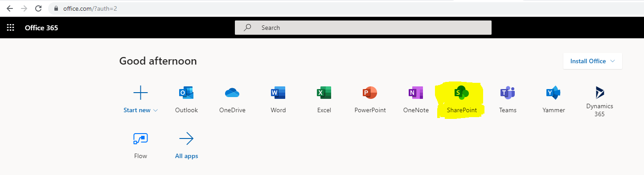Reload the page with refresh icon
This screenshot has width=644, height=175.
(x=38, y=8)
